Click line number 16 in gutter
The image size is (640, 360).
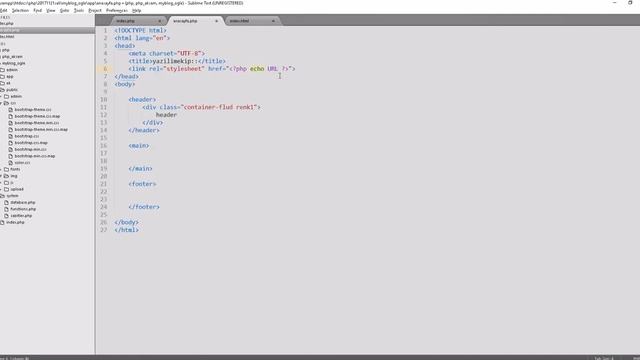[x=104, y=145]
